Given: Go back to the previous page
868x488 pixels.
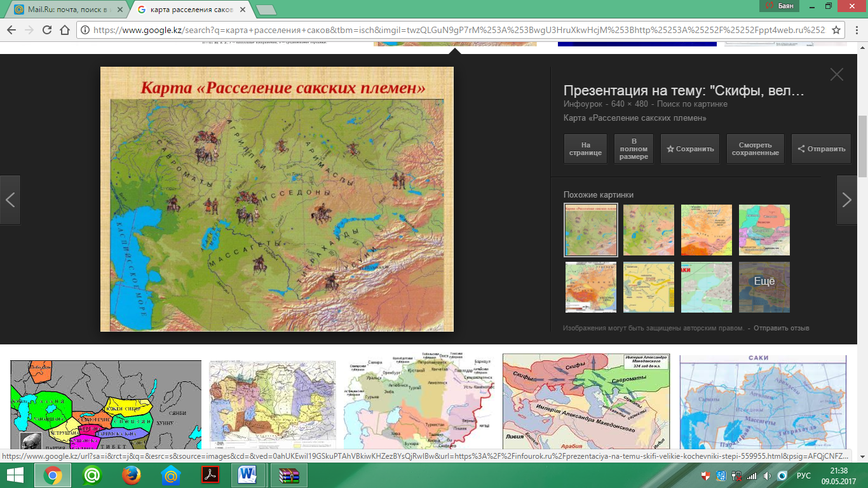Looking at the screenshot, I should [x=11, y=30].
